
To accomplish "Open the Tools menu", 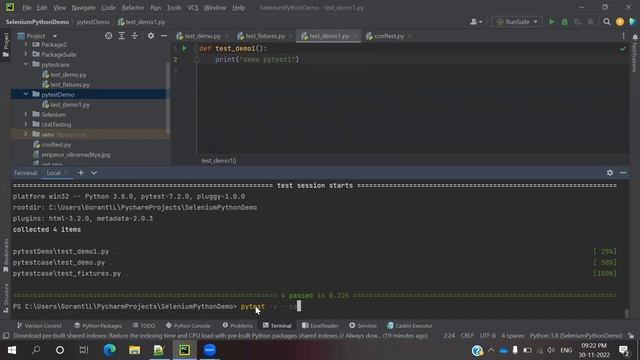I will (174, 8).
